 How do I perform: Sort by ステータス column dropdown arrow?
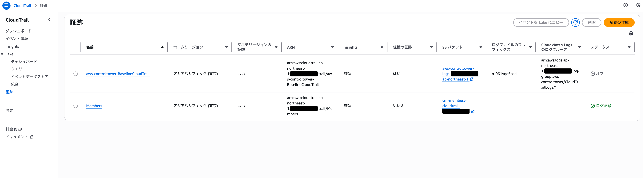click(629, 47)
